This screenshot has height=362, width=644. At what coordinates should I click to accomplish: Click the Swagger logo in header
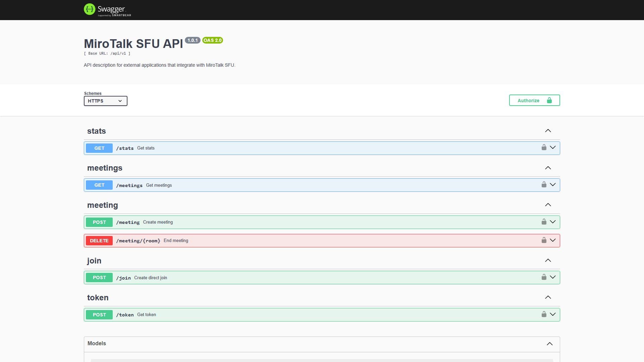pos(107,10)
